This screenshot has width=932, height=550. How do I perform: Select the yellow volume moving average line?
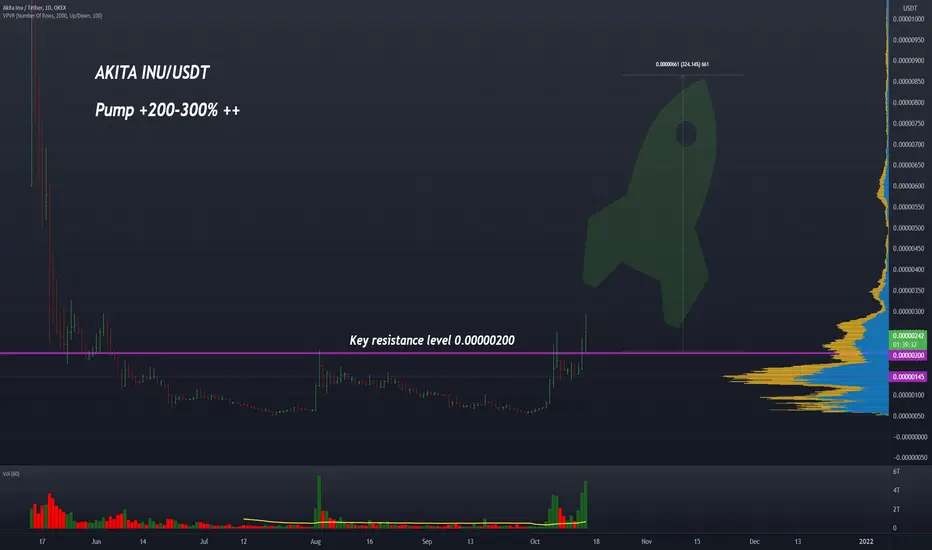tap(414, 523)
